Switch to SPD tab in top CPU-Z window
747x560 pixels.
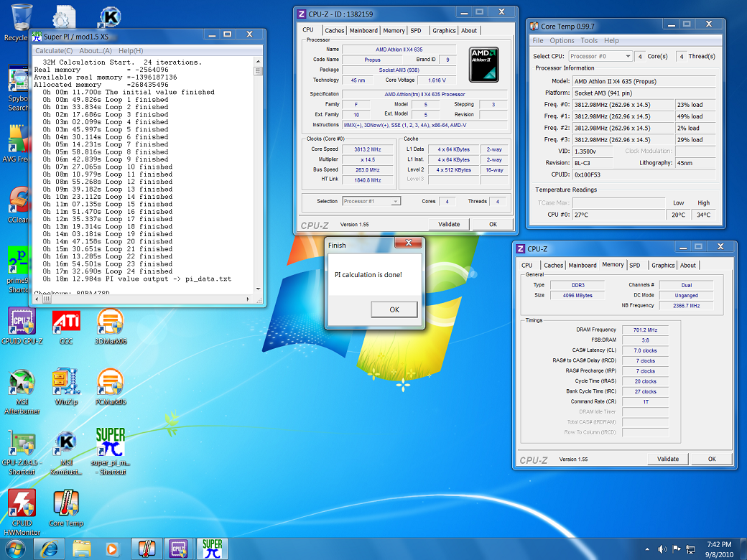tap(416, 30)
